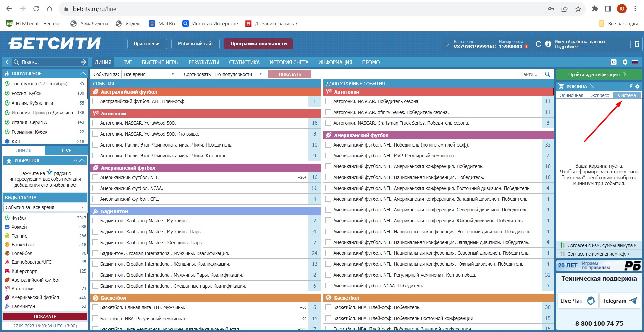Open ИСТОРИЯ СЧЕТА tab
The image size is (644, 332).
tap(289, 62)
